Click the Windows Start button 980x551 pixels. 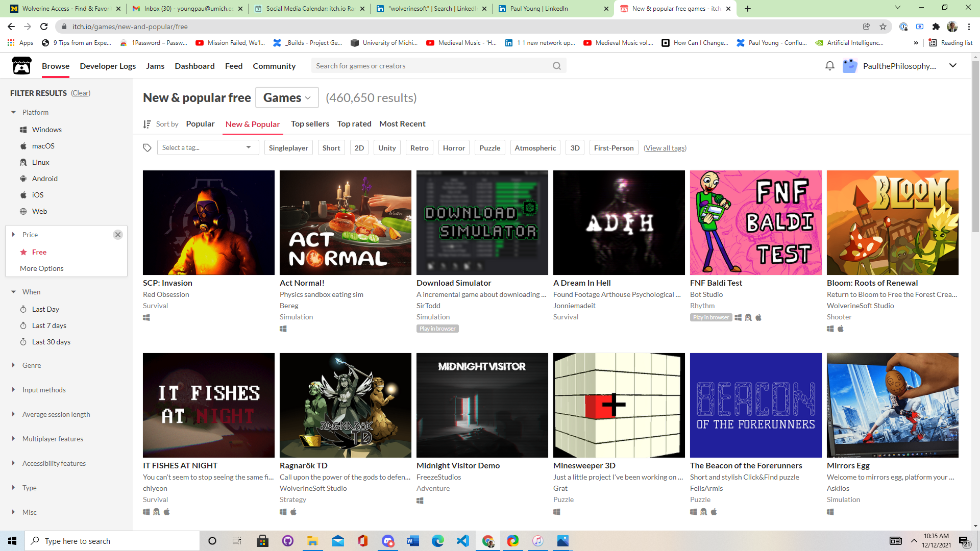pos(12,541)
